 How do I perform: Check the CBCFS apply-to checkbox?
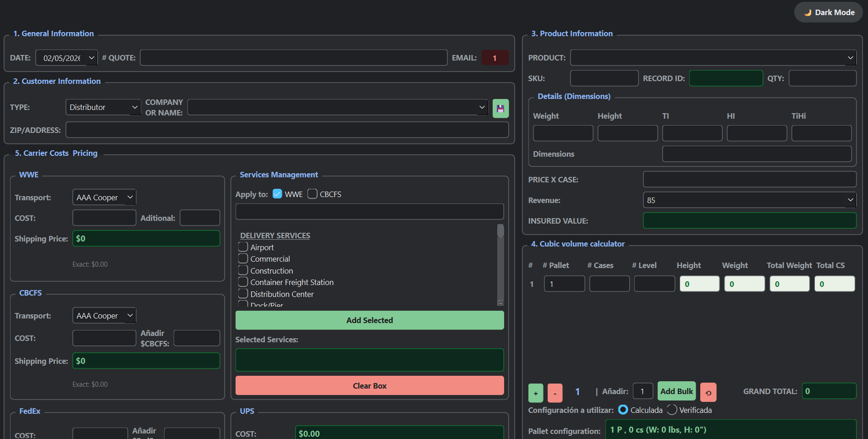click(312, 194)
